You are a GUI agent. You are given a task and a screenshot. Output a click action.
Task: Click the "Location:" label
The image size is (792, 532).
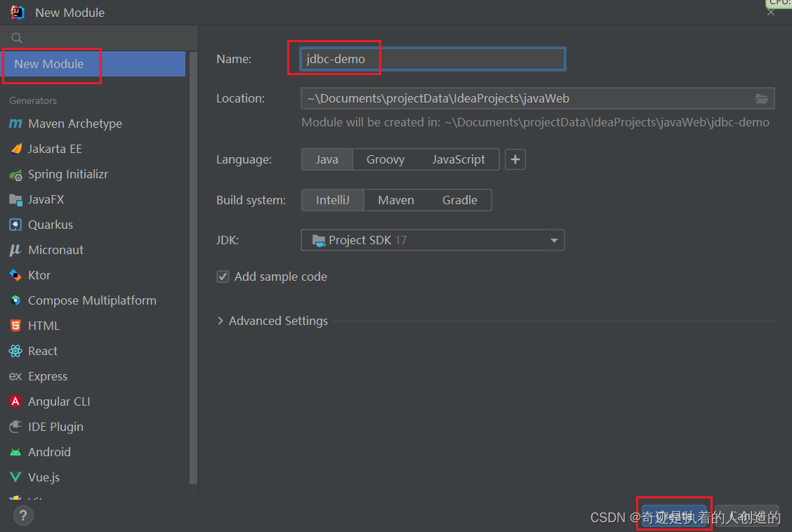tap(240, 98)
